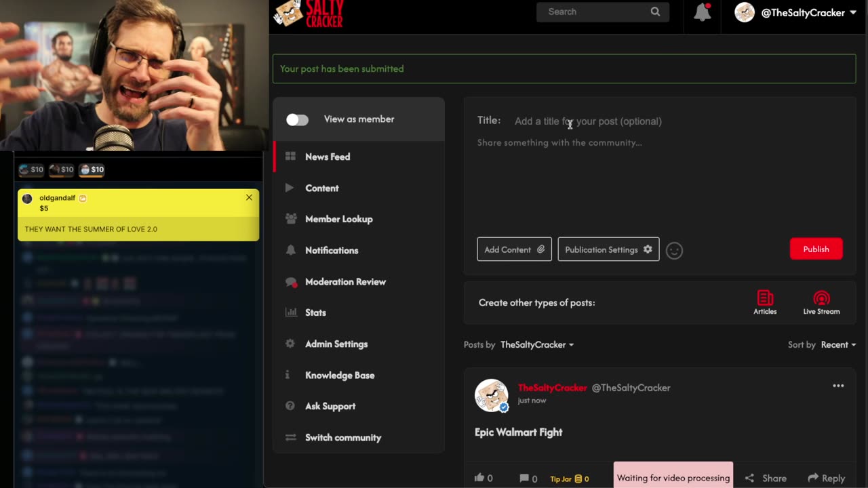This screenshot has width=868, height=488.
Task: Open the emoji picker smiley
Action: (674, 250)
